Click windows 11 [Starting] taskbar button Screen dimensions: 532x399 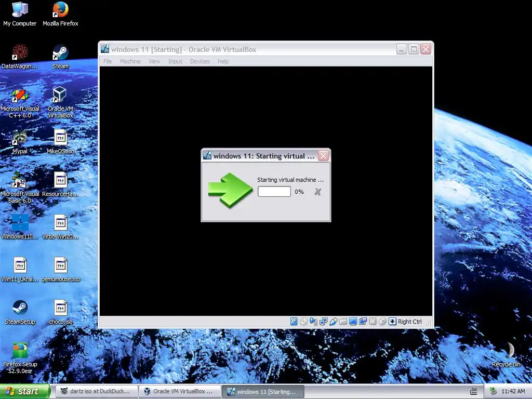click(263, 391)
